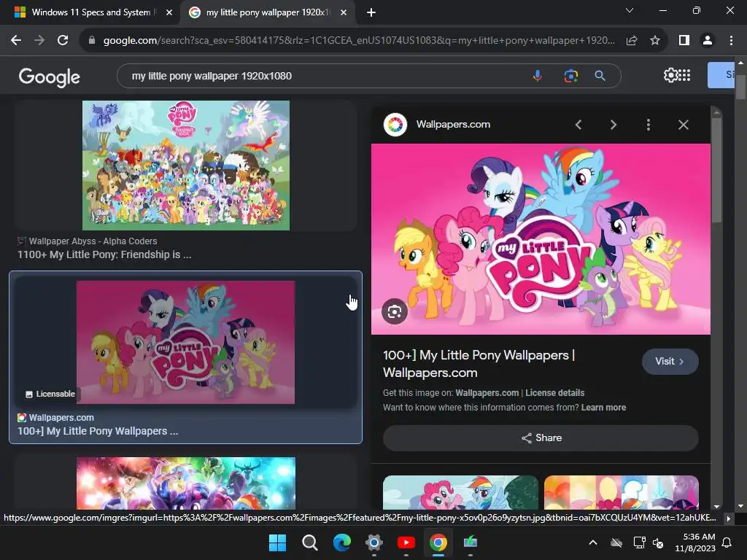This screenshot has height=560, width=747.
Task: Switch to Windows 11 Specs tab
Action: click(91, 12)
